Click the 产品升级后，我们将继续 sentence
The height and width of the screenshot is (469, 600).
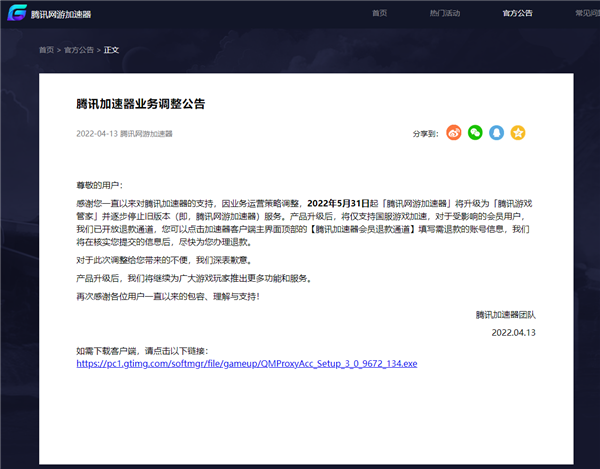[194, 278]
